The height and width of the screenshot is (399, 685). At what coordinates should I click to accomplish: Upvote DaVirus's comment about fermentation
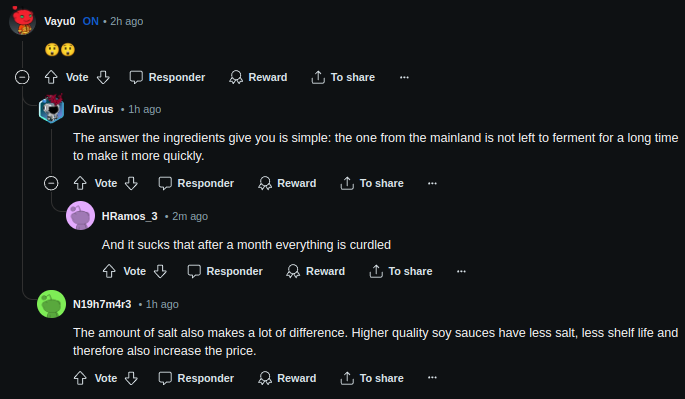80,183
